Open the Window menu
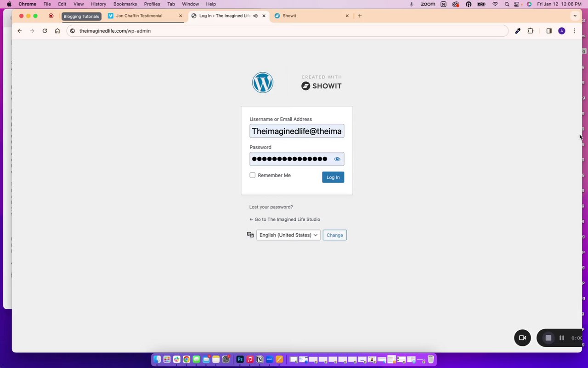 pos(190,4)
